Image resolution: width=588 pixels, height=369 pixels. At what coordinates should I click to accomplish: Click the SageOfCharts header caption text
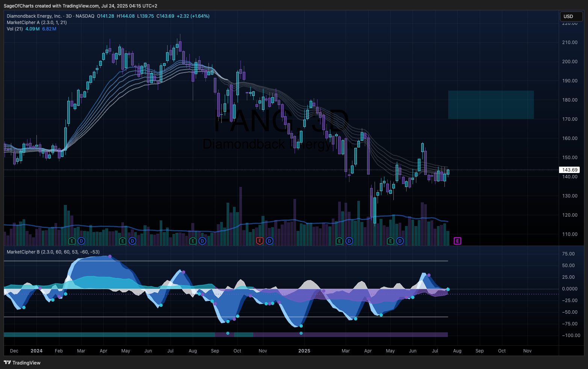click(x=80, y=6)
